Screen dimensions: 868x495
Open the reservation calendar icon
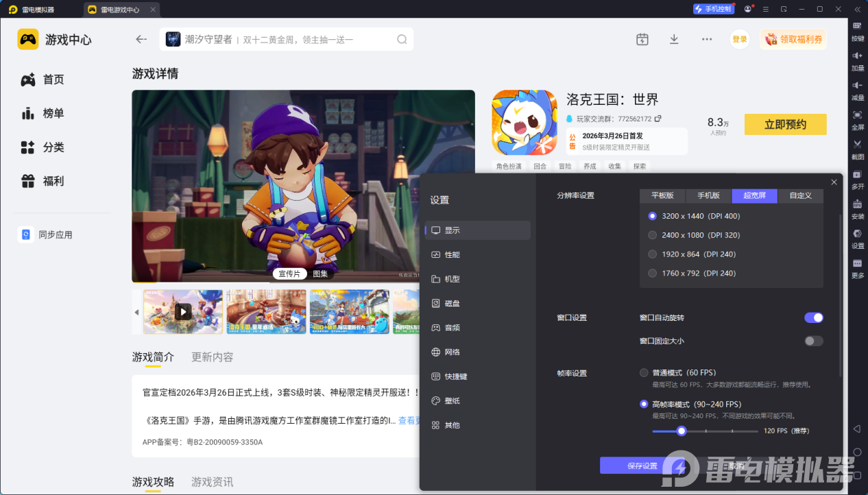(x=642, y=39)
